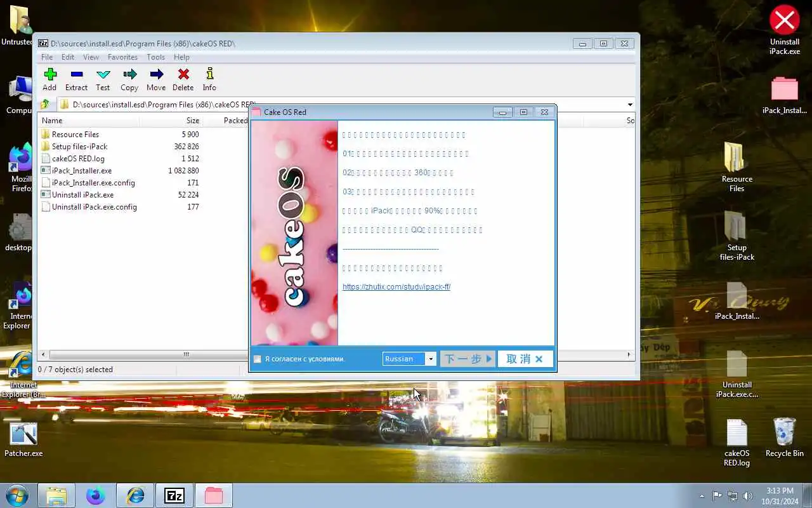Switch to the pink Cake OS taskbar button

pyautogui.click(x=214, y=495)
